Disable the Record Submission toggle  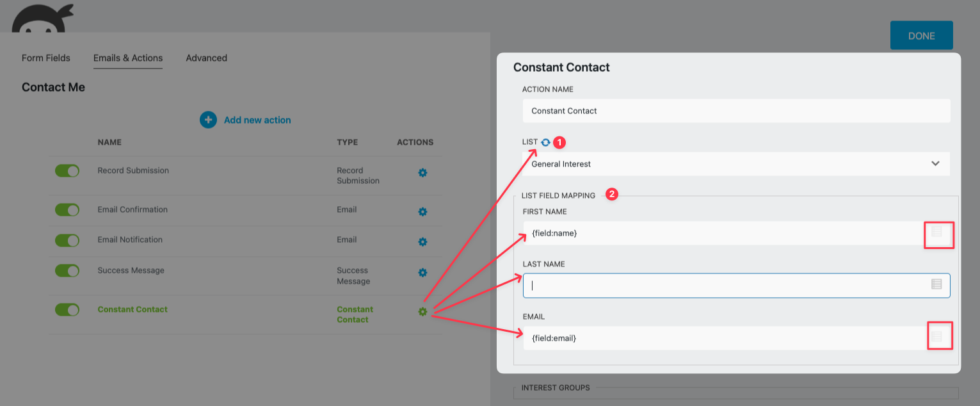[x=67, y=171]
